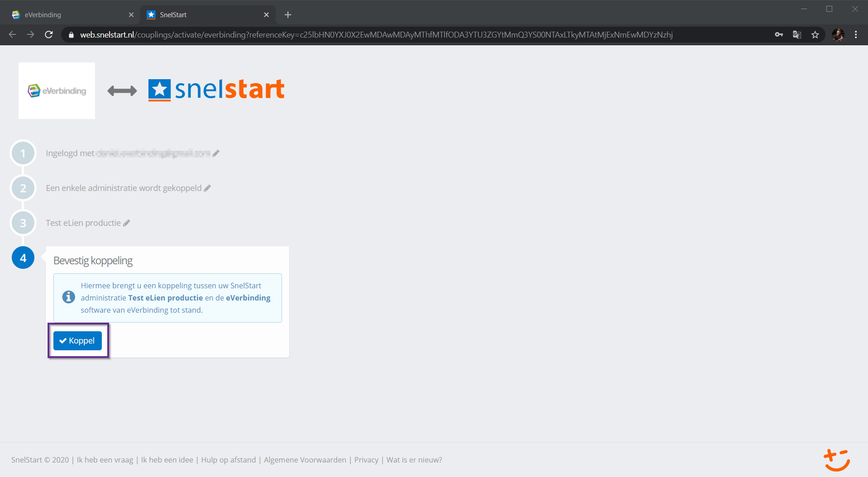Image resolution: width=868 pixels, height=477 pixels.
Task: Click 'Test eLien productie' step text
Action: pos(83,223)
